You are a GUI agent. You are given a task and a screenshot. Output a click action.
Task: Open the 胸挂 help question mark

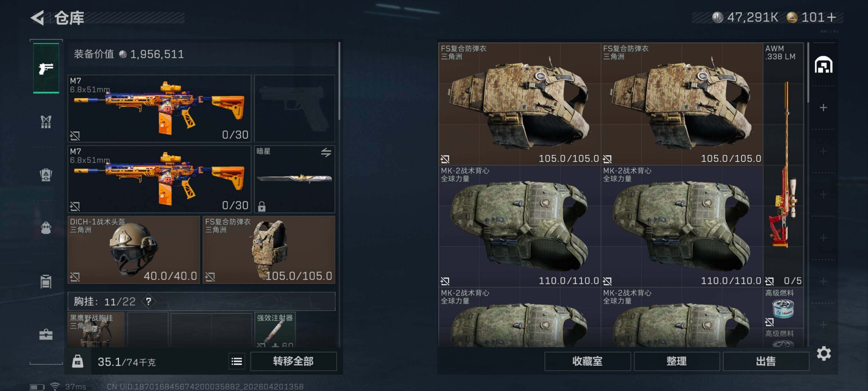(148, 301)
